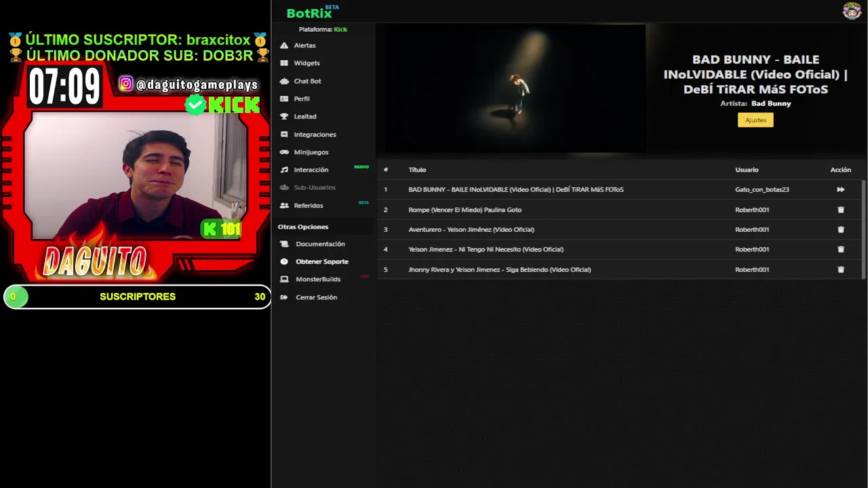868x488 pixels.
Task: Click the queue list scrollbar
Action: coord(863,229)
